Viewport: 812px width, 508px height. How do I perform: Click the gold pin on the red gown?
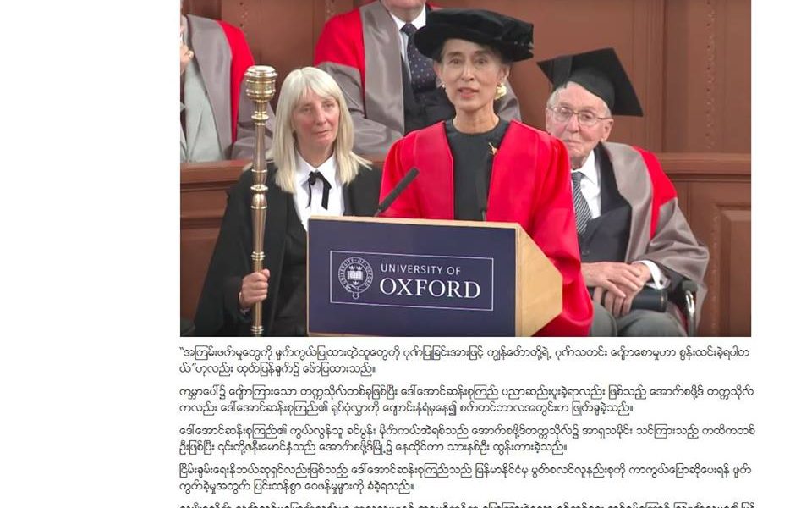tap(492, 149)
